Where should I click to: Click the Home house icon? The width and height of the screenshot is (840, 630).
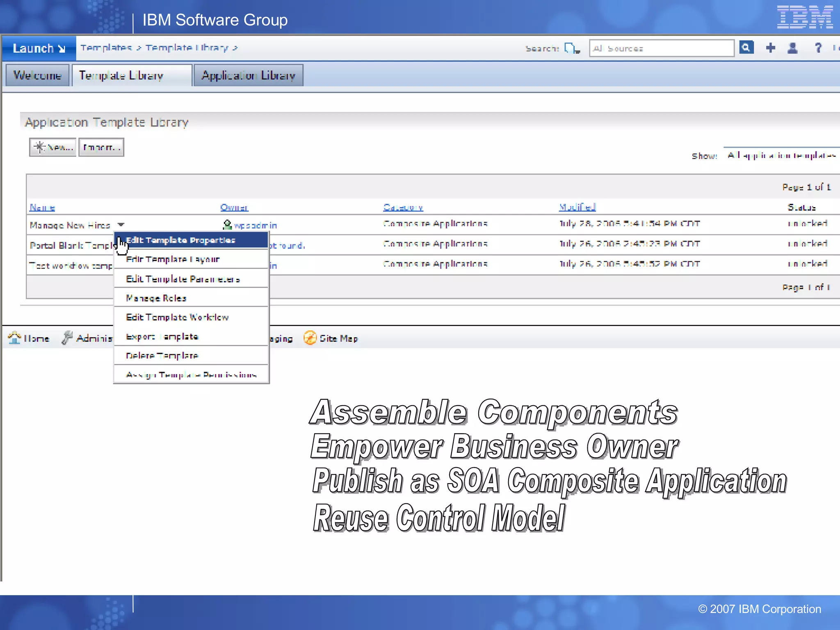[14, 338]
